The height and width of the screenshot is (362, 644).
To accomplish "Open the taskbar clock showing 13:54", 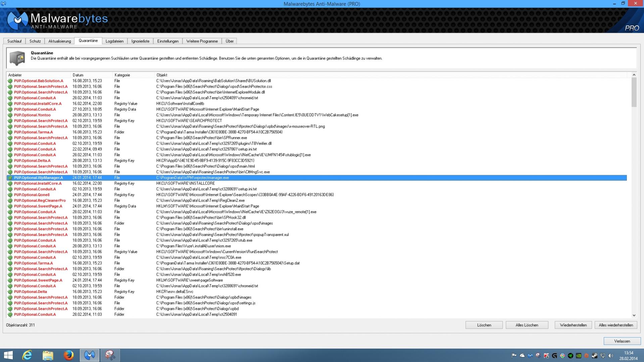I will [x=628, y=356].
